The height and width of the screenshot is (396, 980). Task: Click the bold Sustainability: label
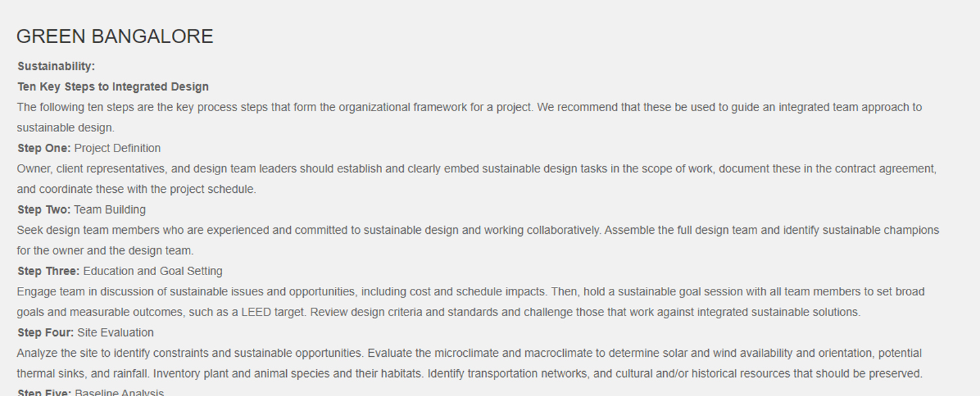(56, 67)
